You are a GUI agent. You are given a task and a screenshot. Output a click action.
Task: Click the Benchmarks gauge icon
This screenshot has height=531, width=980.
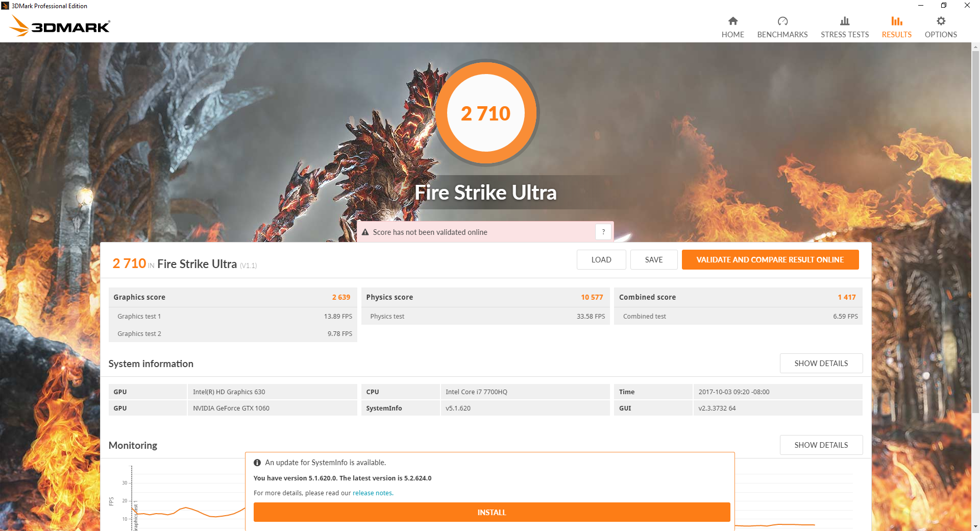(782, 21)
